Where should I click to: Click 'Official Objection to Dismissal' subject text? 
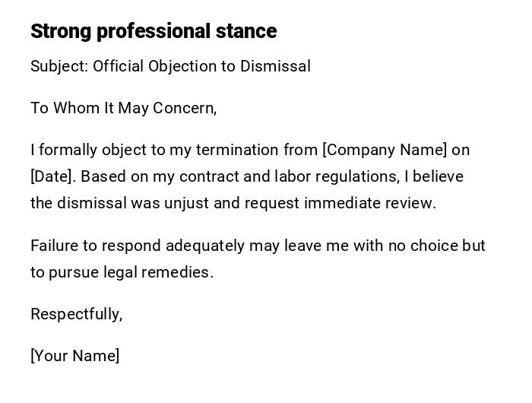coord(201,66)
